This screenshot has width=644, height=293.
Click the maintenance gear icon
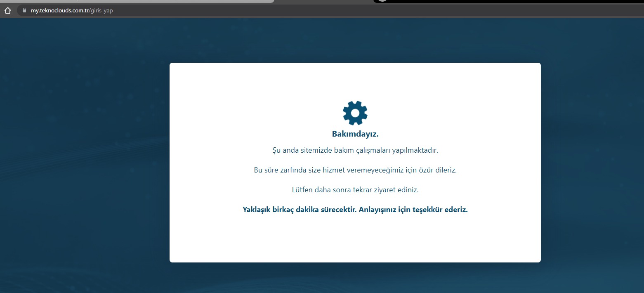pyautogui.click(x=355, y=113)
